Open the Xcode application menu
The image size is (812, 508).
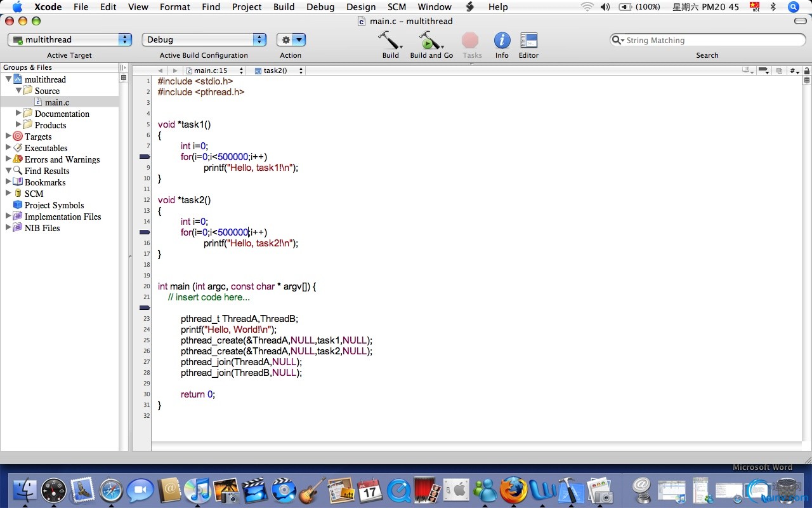pos(48,7)
